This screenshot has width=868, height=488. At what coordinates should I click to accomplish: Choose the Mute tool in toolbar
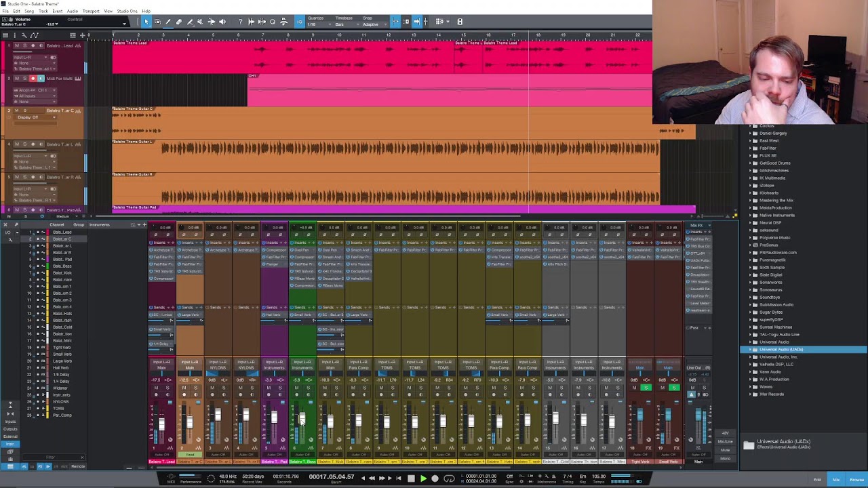tap(200, 22)
